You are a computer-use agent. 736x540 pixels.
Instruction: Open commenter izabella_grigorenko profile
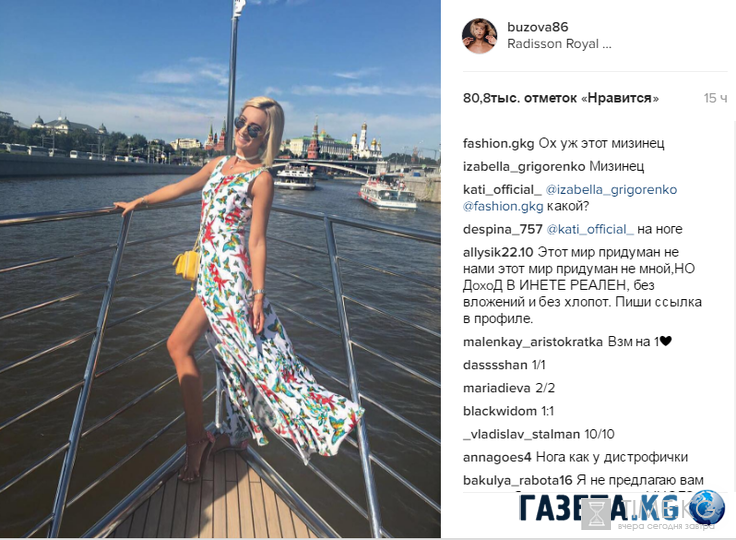(524, 166)
